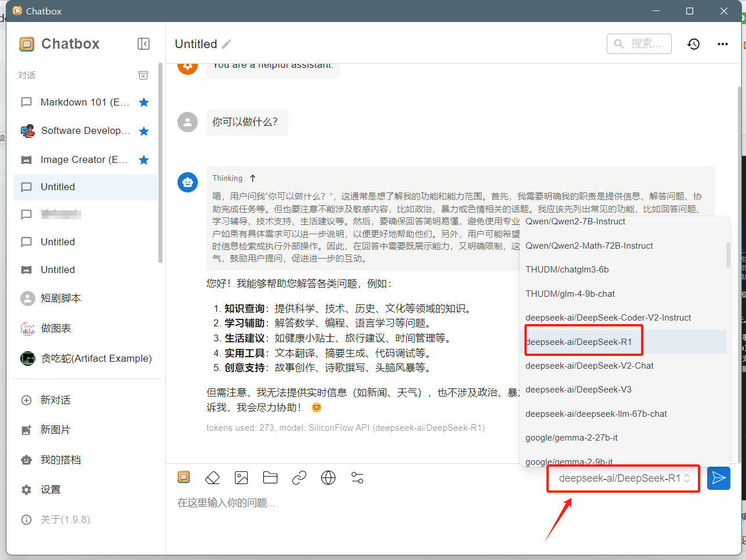
Task: Open the model selector deepseek-ai/DeepSeek-R1 dropdown
Action: [x=624, y=478]
